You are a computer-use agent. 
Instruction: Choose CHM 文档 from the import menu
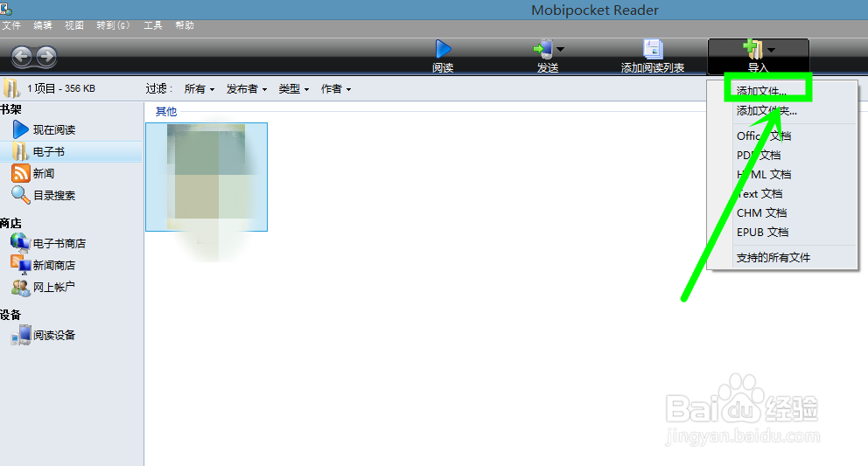coord(762,213)
